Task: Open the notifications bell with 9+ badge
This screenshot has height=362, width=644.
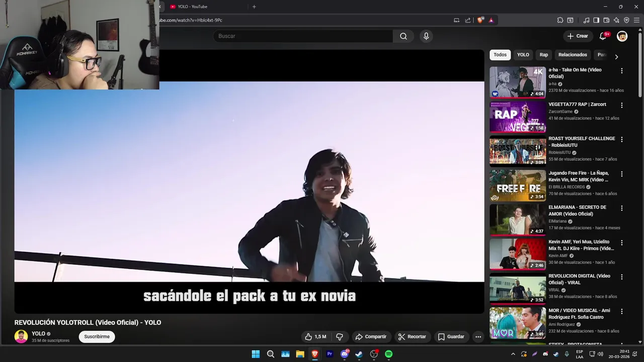Action: click(x=603, y=36)
